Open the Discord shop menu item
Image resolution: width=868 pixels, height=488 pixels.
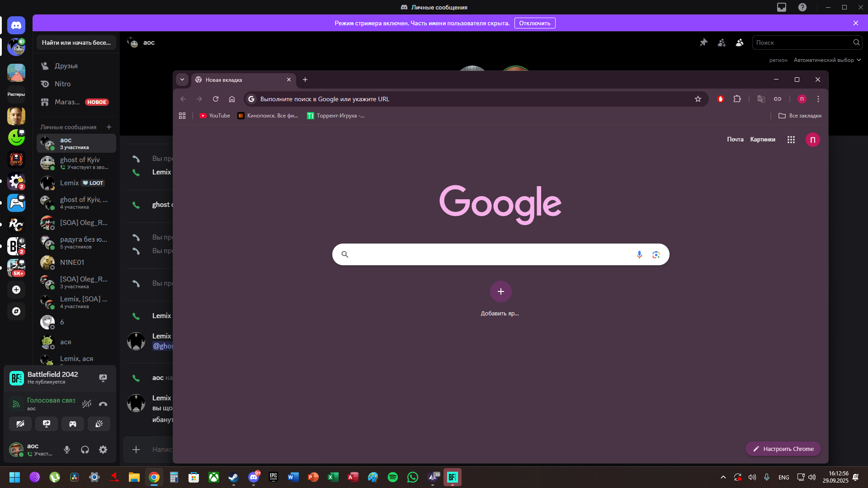(76, 102)
